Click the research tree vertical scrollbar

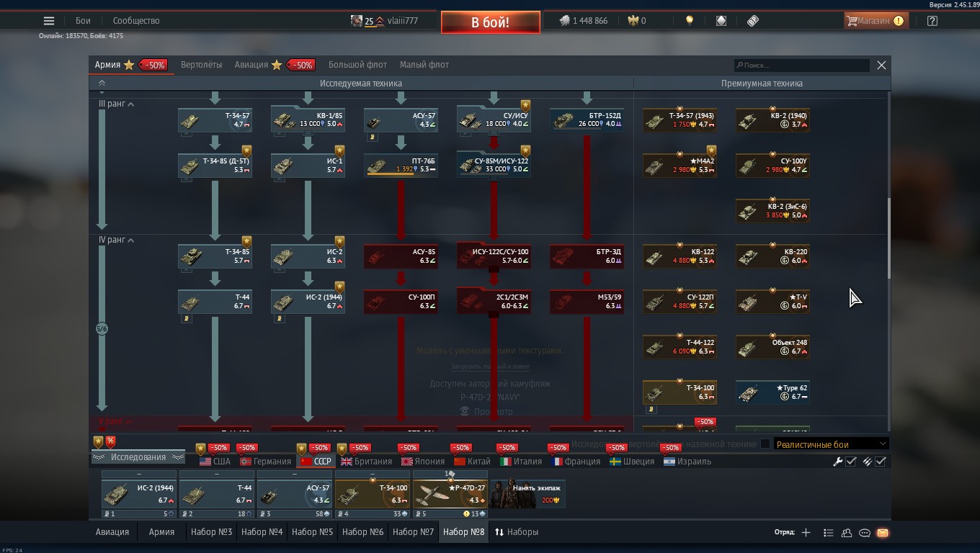888,238
